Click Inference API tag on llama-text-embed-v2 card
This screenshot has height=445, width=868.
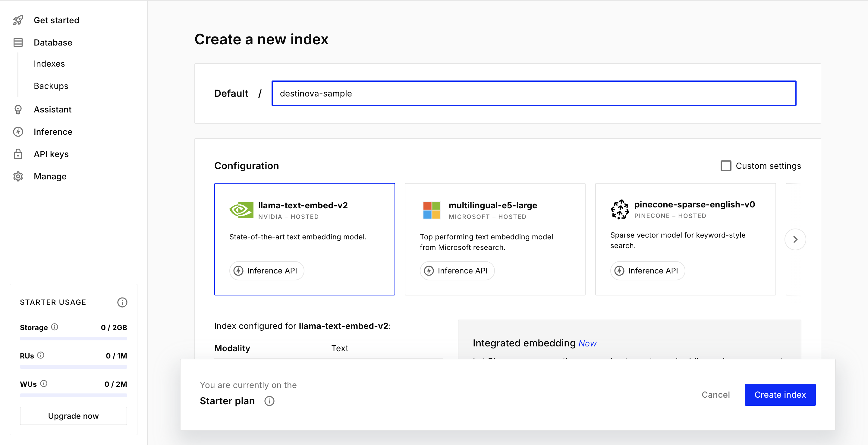point(266,271)
